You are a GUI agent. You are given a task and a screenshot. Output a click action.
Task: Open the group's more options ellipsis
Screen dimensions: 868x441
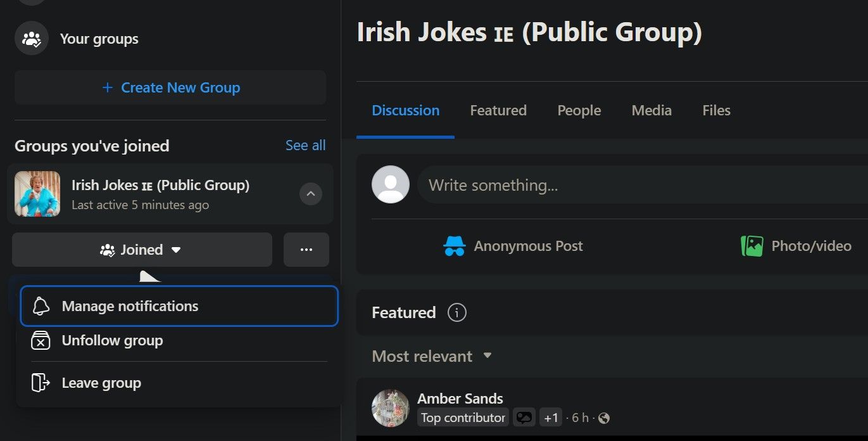[x=306, y=250]
